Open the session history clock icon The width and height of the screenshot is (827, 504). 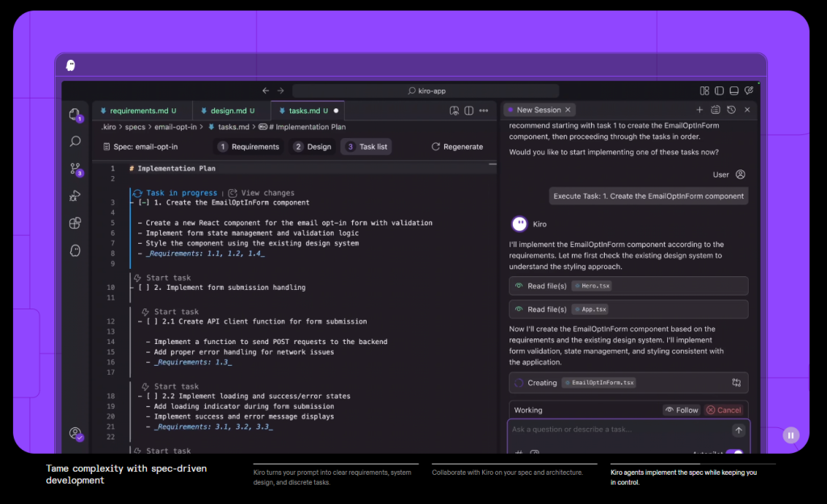click(x=731, y=110)
